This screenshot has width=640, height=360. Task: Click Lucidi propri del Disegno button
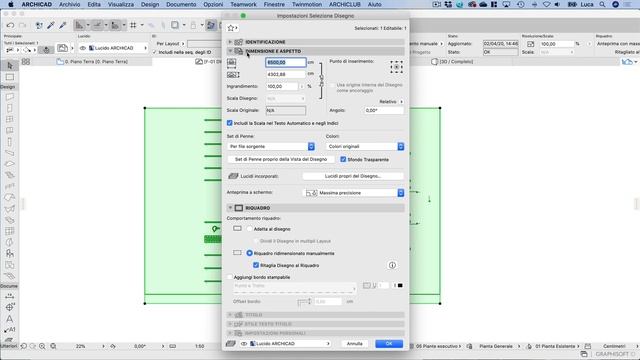pyautogui.click(x=353, y=176)
